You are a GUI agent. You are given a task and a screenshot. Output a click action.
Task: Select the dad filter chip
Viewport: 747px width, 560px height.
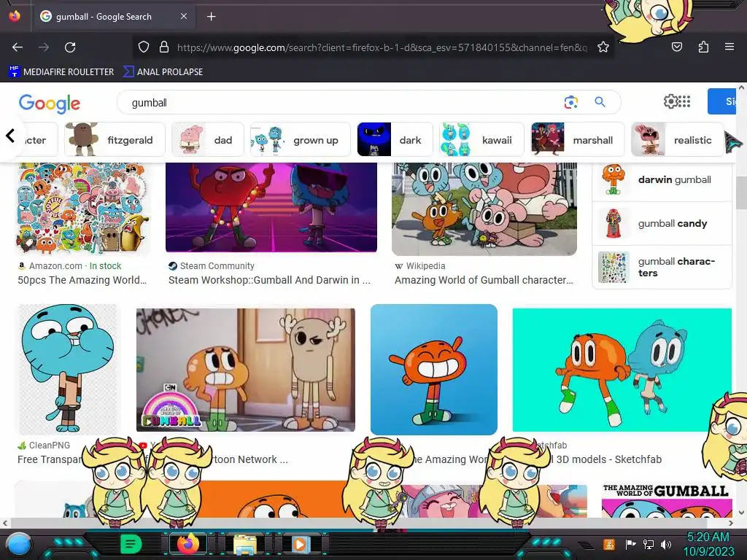coord(208,139)
